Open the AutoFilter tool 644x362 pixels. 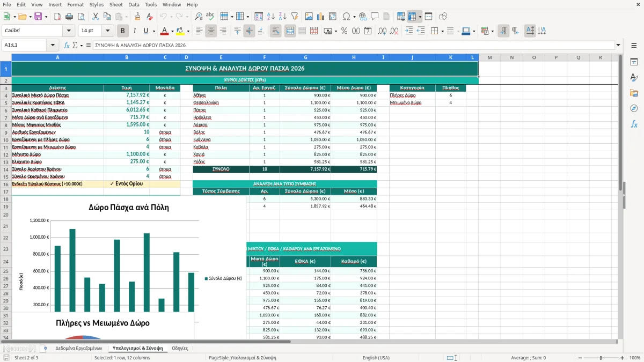[x=295, y=17]
